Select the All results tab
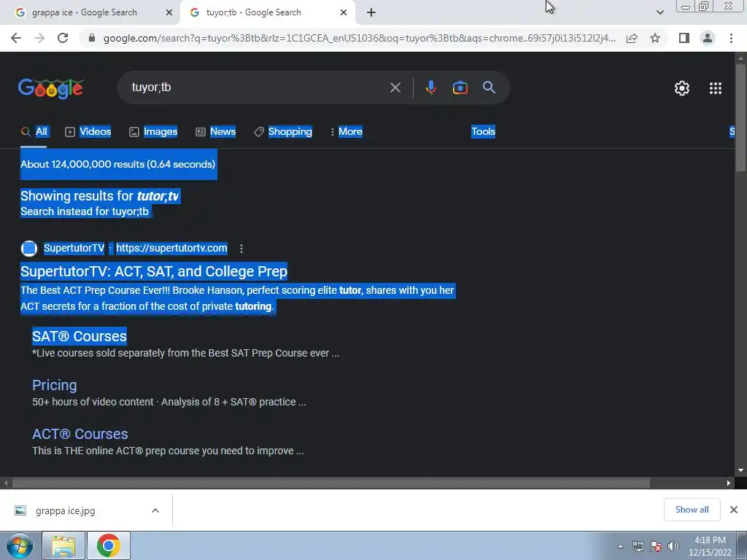The height and width of the screenshot is (560, 747). pos(34,131)
